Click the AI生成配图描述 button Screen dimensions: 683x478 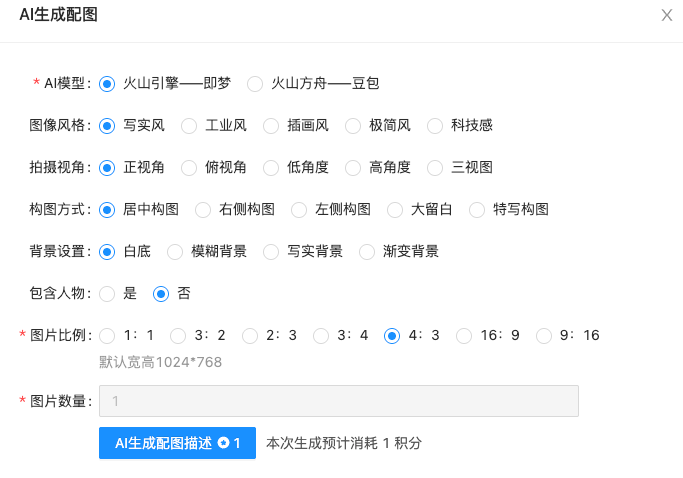coord(177,443)
